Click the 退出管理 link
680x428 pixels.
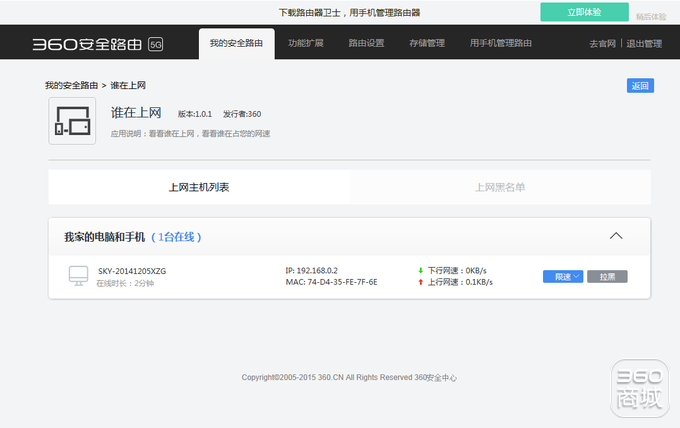point(644,44)
